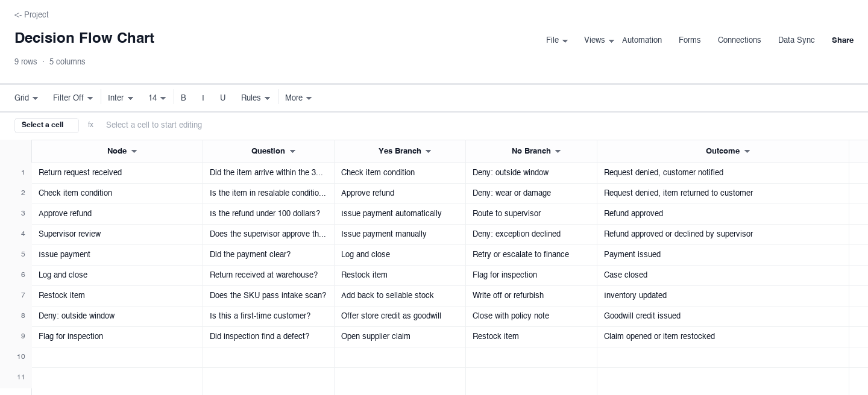The image size is (868, 395).
Task: Open the font size 14 dropdown
Action: [157, 98]
